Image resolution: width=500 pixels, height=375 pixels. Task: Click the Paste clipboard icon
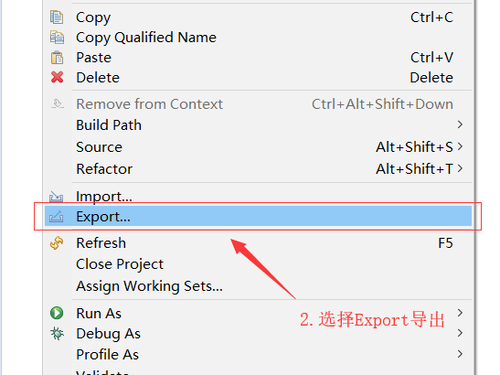click(x=57, y=57)
